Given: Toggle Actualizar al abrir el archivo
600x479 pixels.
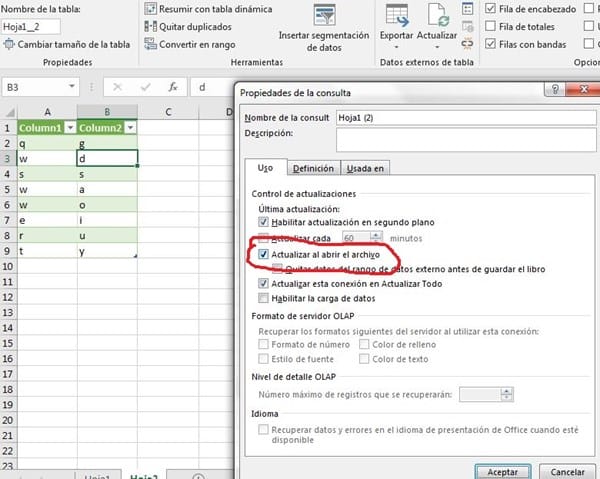Looking at the screenshot, I should [x=263, y=254].
